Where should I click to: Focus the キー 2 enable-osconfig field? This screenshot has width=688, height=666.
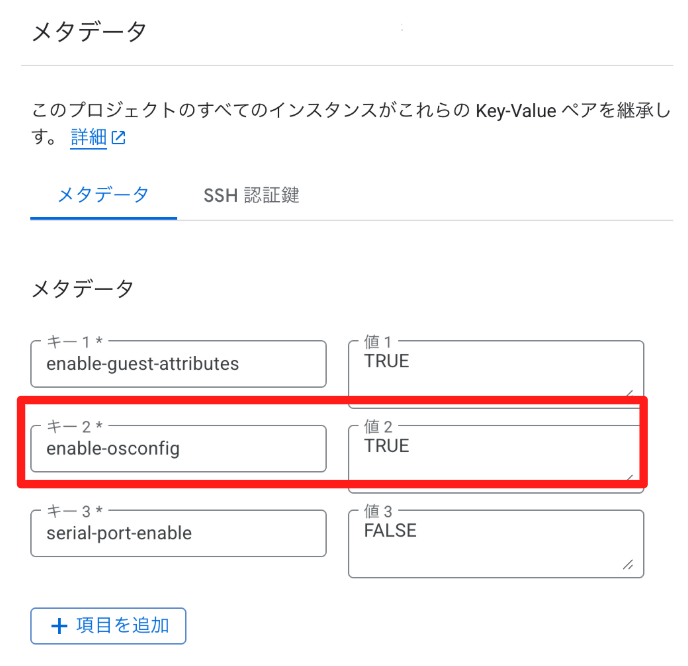(179, 448)
